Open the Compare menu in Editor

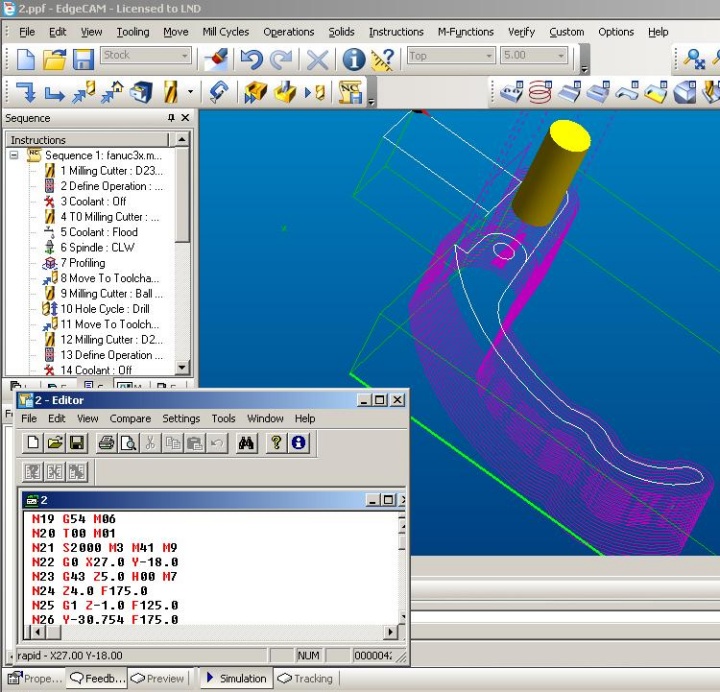130,419
